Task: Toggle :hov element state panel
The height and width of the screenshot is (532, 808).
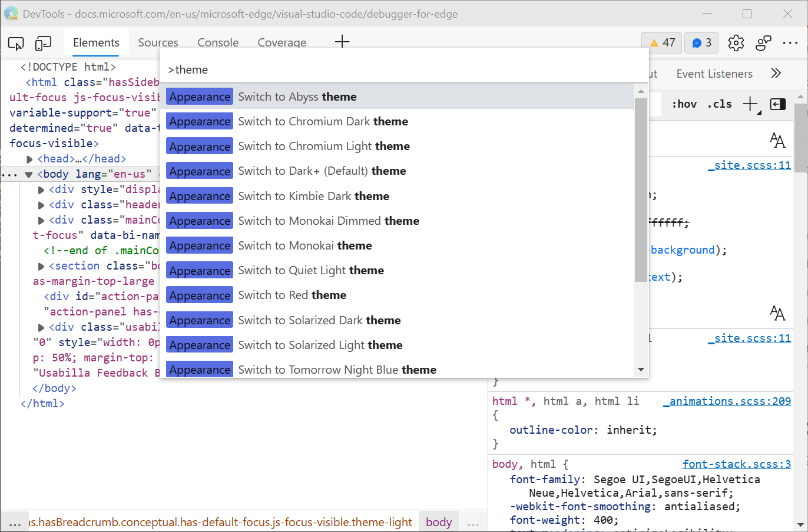Action: [684, 104]
